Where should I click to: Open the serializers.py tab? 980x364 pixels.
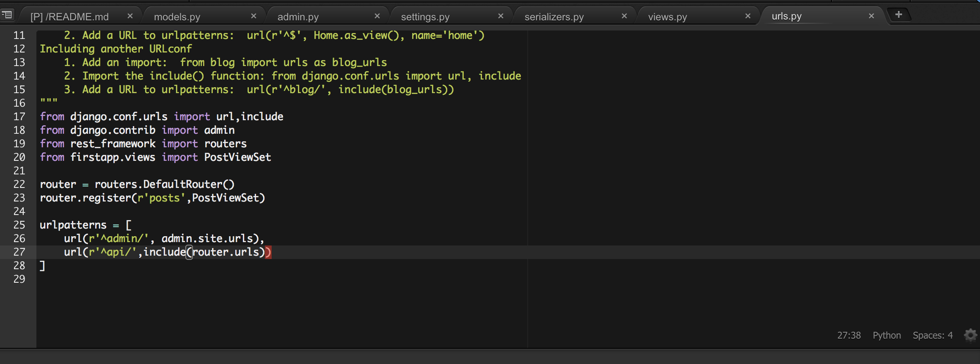coord(554,17)
